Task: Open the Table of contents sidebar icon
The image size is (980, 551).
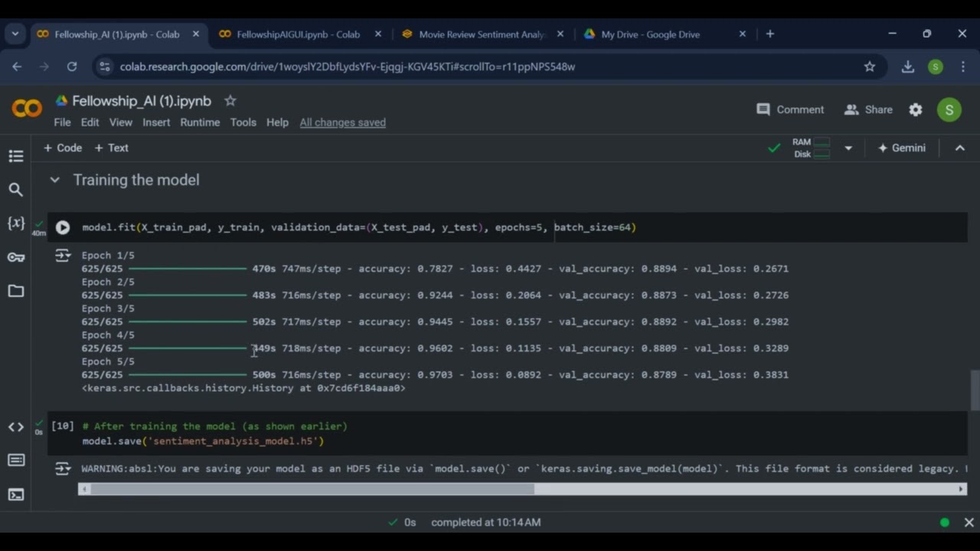Action: [x=16, y=156]
